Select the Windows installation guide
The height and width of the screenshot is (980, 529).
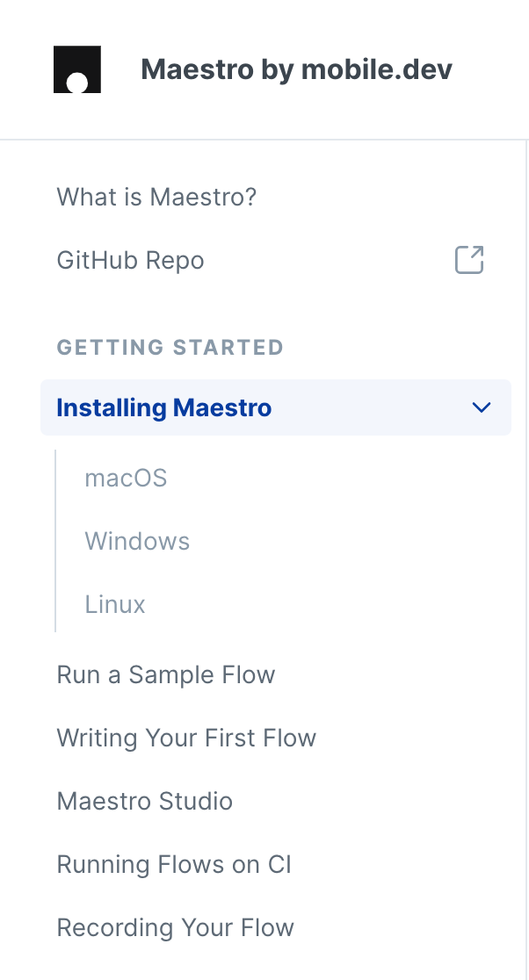coord(137,541)
